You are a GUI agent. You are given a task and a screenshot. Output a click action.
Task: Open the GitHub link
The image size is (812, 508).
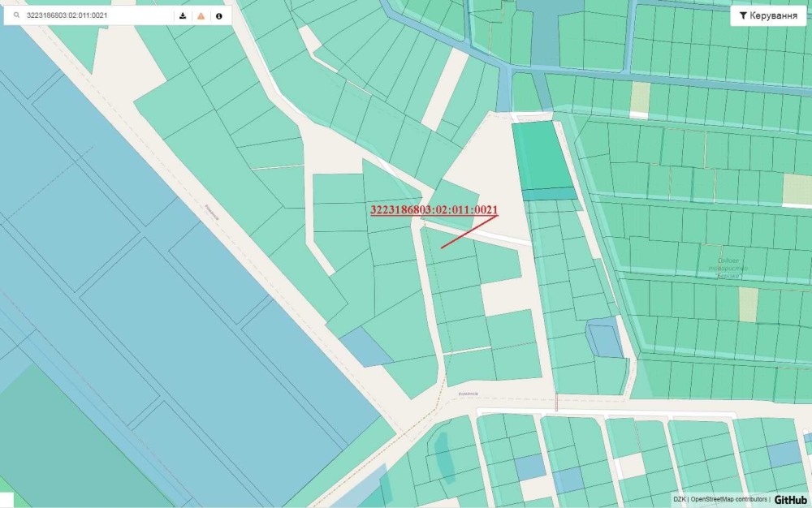[x=791, y=500]
